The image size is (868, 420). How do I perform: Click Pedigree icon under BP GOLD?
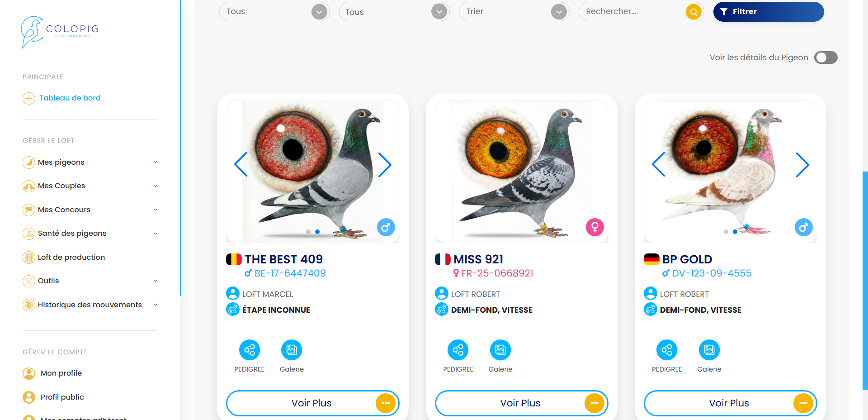tap(667, 350)
